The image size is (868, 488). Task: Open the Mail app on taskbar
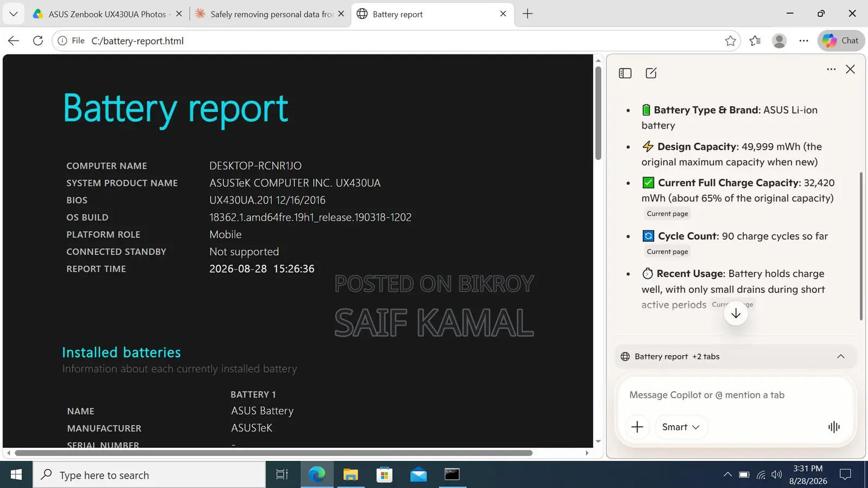pyautogui.click(x=418, y=475)
